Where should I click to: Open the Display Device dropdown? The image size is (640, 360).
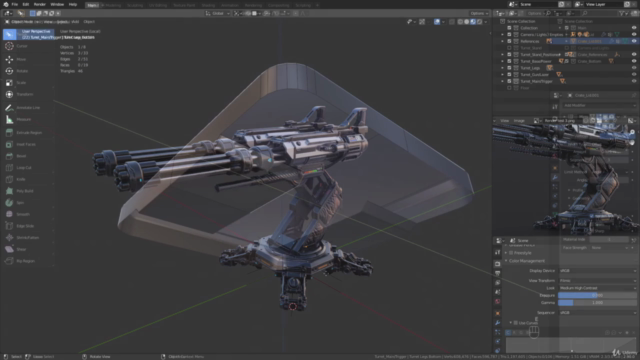pos(598,271)
